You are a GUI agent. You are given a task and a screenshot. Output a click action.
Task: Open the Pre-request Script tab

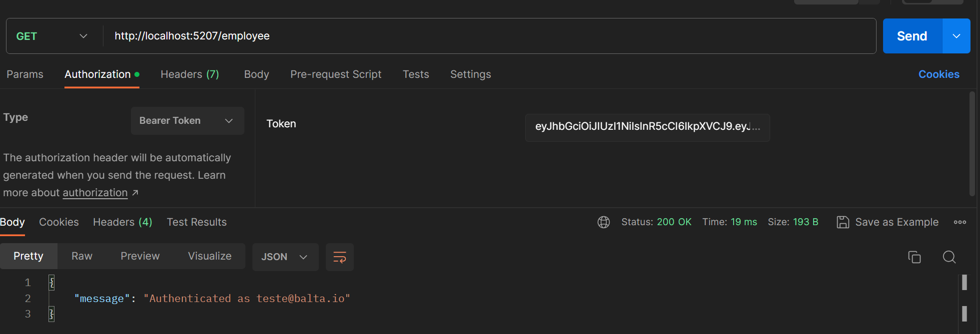pyautogui.click(x=336, y=74)
